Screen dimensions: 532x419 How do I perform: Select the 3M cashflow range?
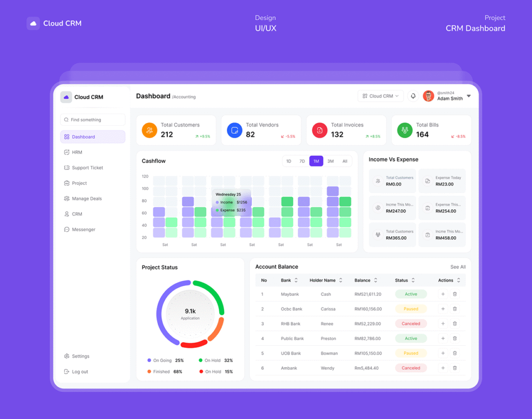tap(330, 161)
